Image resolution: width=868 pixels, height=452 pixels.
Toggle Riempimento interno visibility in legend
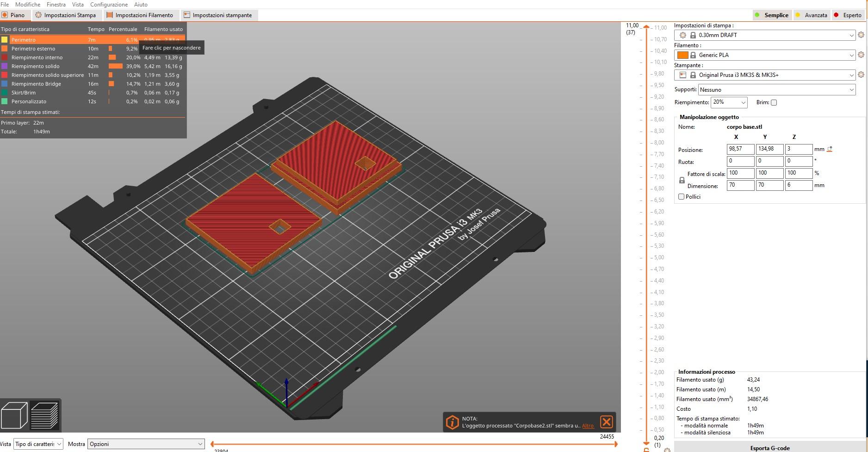93,57
